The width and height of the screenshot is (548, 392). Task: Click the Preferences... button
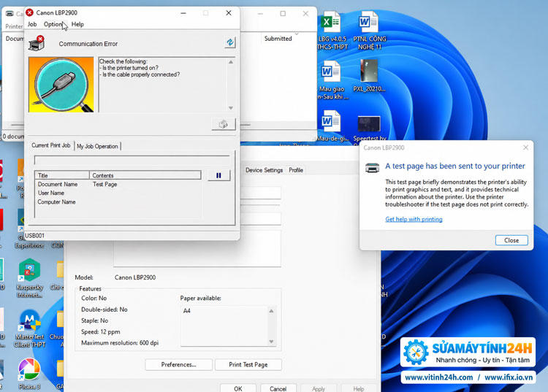point(178,364)
